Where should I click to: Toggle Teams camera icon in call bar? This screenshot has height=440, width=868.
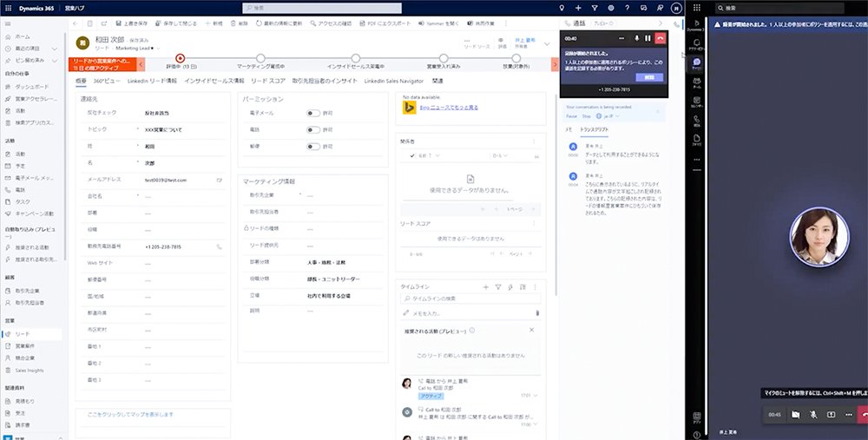click(795, 414)
